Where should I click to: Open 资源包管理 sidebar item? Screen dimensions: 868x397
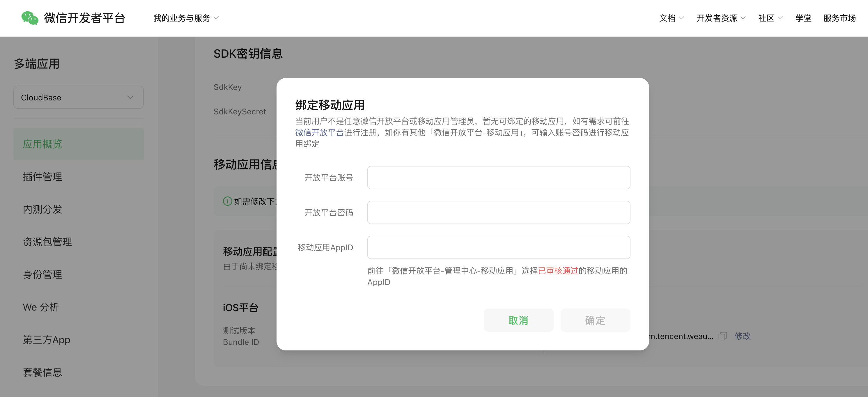click(x=79, y=242)
